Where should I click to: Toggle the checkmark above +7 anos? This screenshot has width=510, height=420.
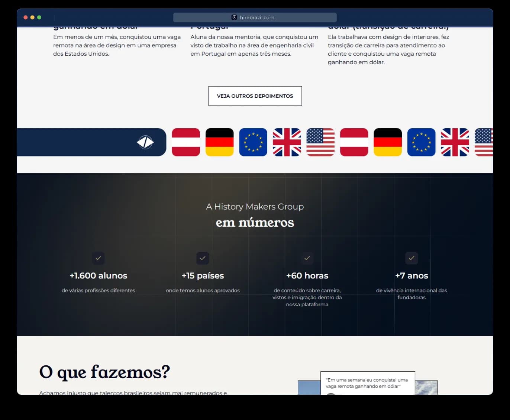pos(411,258)
